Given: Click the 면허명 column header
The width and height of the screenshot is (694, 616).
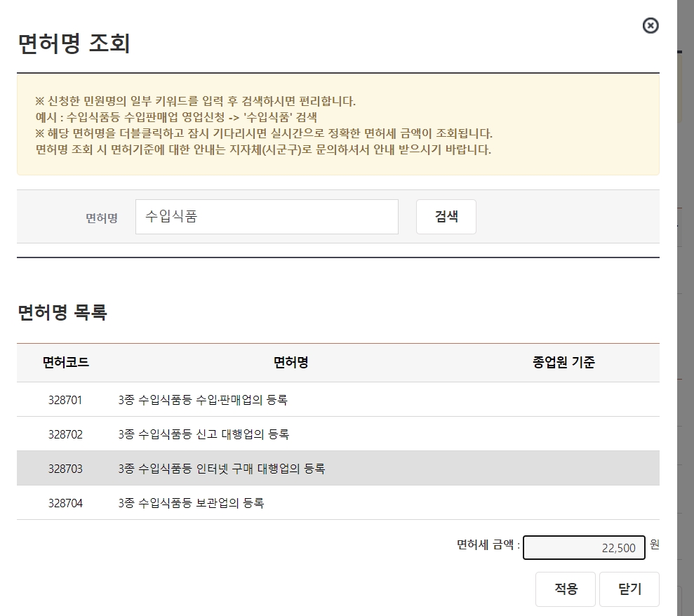Looking at the screenshot, I should (291, 363).
